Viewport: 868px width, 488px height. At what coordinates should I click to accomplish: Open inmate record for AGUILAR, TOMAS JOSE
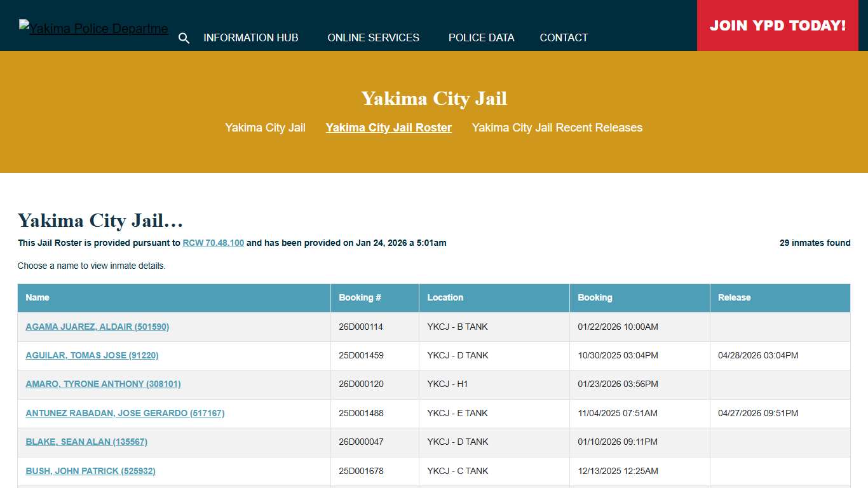(92, 355)
